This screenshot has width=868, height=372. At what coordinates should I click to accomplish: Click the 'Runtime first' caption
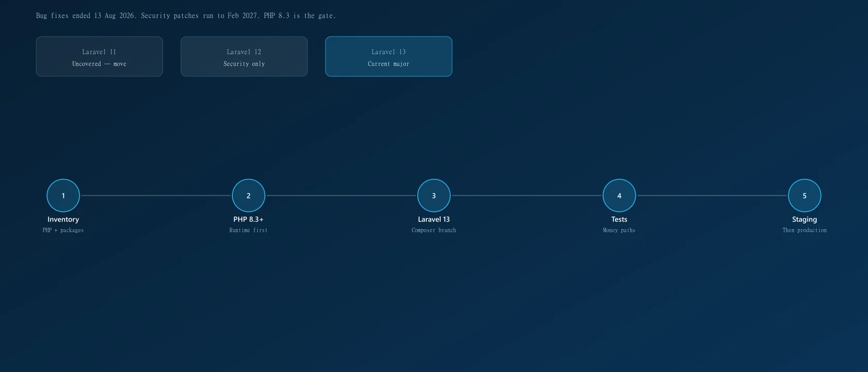[249, 230]
